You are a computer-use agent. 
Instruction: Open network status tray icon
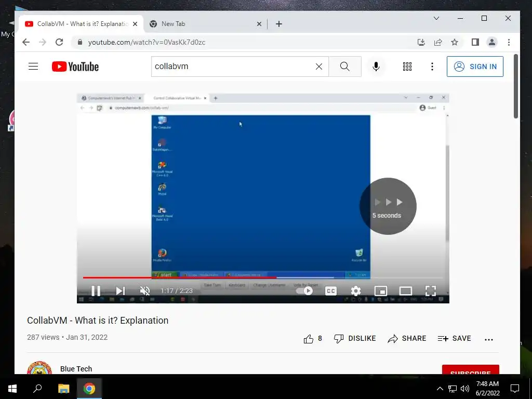(453, 389)
